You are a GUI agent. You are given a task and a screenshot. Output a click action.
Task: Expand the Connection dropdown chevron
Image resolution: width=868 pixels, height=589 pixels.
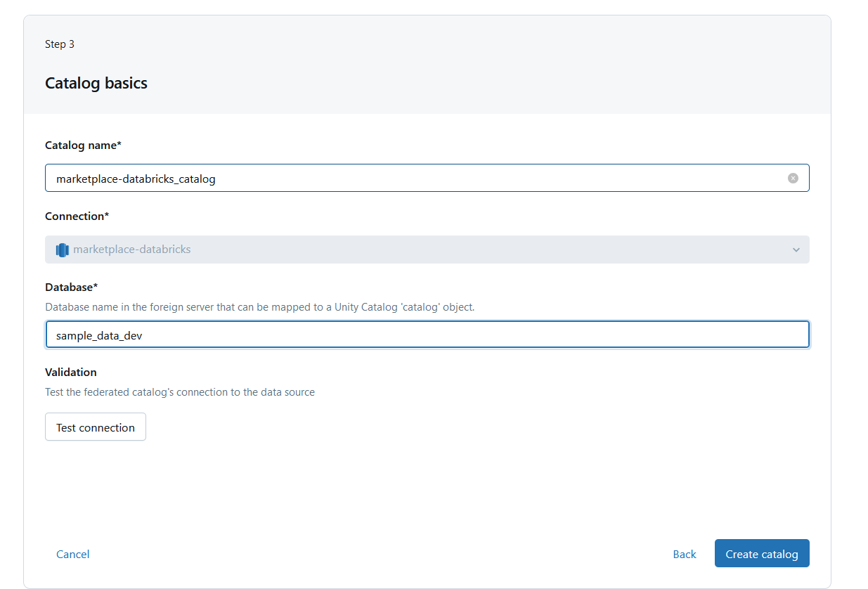coord(796,250)
